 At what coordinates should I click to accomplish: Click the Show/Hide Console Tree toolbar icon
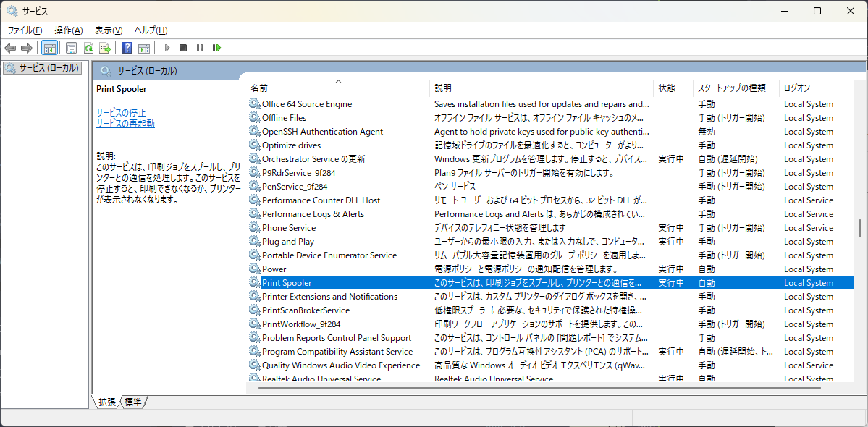tap(50, 48)
